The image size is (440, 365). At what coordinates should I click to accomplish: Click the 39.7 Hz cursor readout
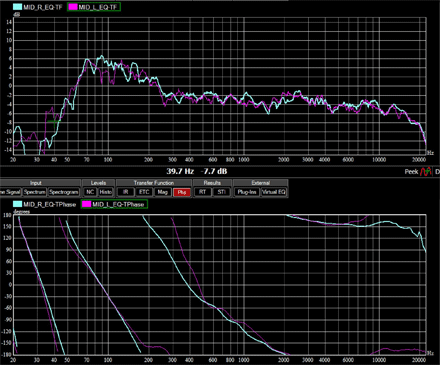pos(180,171)
